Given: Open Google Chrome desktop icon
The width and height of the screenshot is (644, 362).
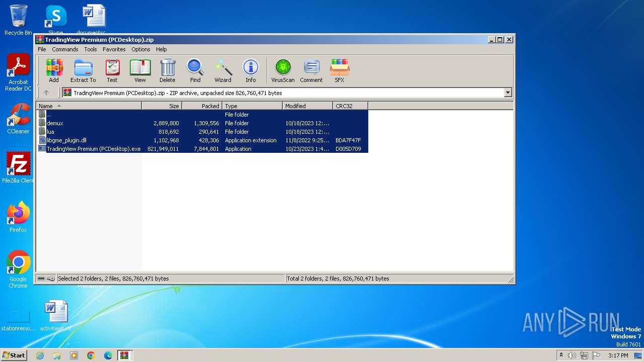Looking at the screenshot, I should tap(18, 269).
